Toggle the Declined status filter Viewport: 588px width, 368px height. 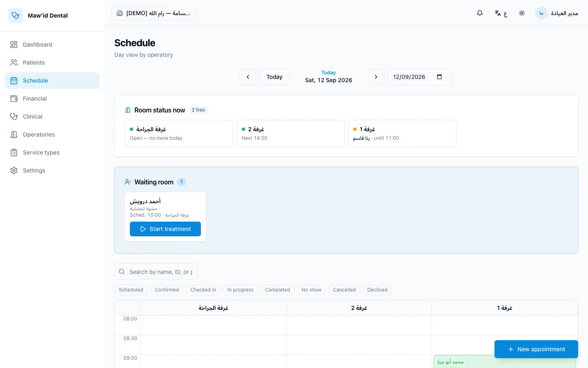pyautogui.click(x=377, y=290)
